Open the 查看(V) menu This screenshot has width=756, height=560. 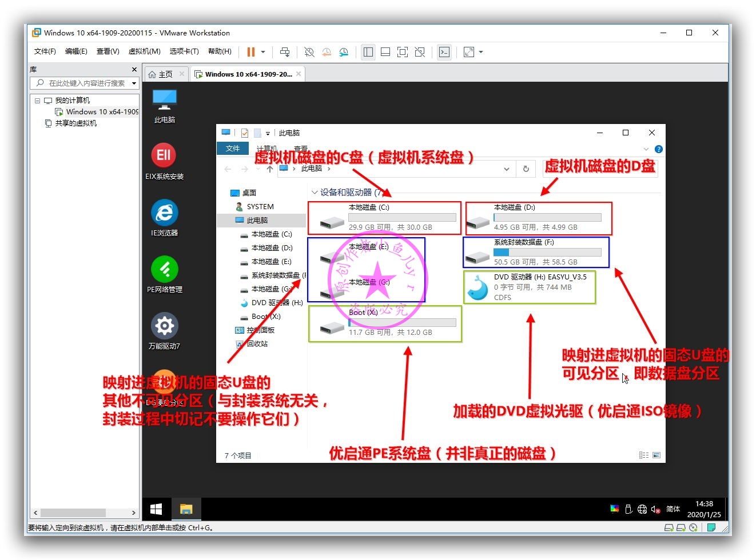pos(108,51)
